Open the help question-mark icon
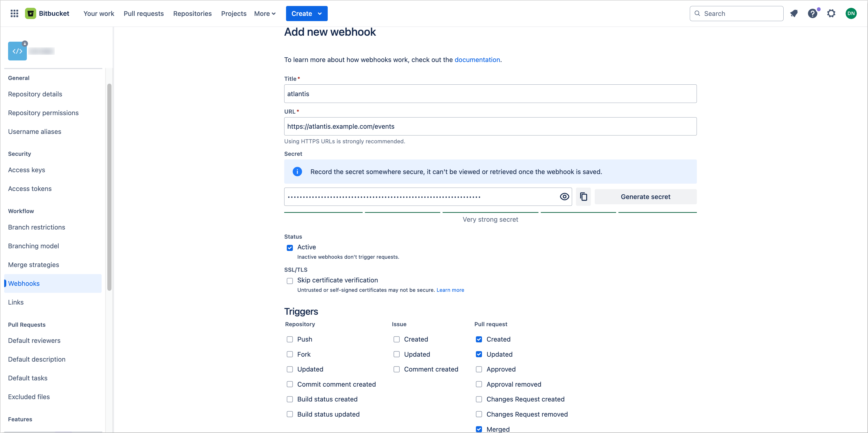868x433 pixels. [x=813, y=14]
